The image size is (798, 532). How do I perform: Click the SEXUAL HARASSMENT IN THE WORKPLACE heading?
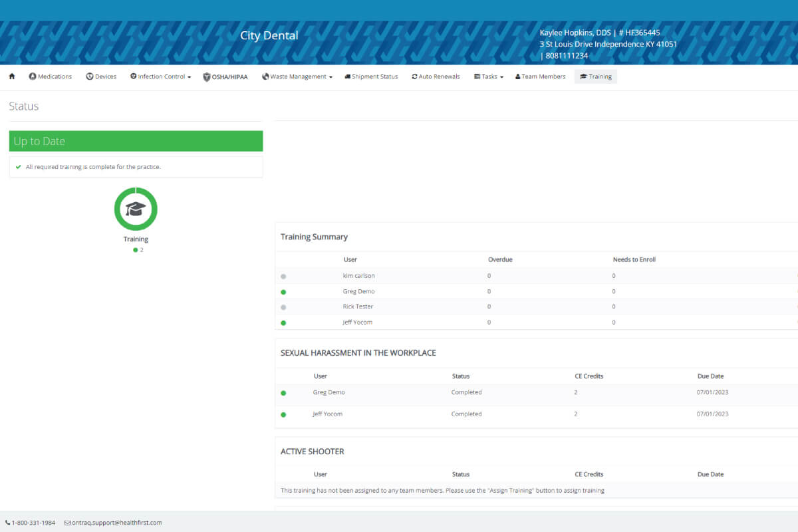358,353
